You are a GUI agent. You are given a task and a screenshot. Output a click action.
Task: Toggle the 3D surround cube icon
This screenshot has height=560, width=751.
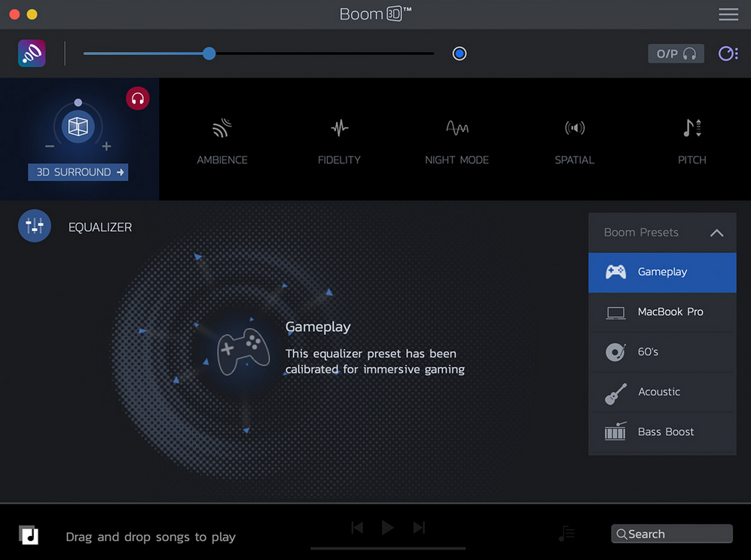pyautogui.click(x=78, y=127)
